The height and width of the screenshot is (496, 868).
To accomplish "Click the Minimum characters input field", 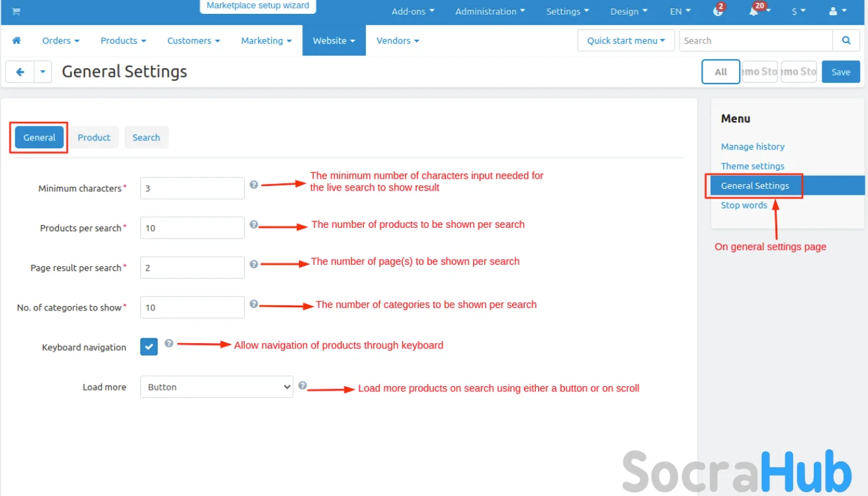I will click(192, 188).
